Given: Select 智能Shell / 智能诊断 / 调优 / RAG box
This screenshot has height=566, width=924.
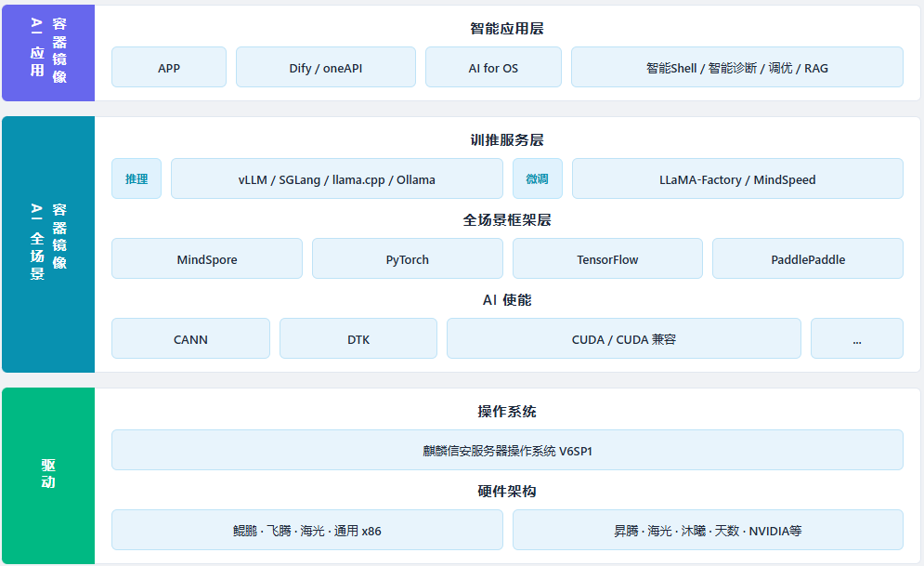Looking at the screenshot, I should click(737, 67).
